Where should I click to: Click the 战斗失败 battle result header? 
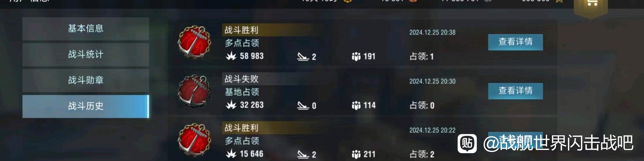click(x=241, y=79)
